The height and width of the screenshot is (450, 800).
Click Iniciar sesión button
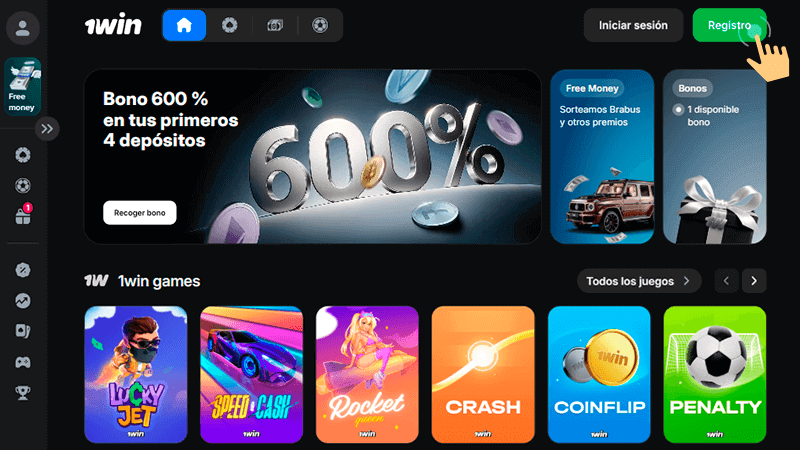[633, 25]
